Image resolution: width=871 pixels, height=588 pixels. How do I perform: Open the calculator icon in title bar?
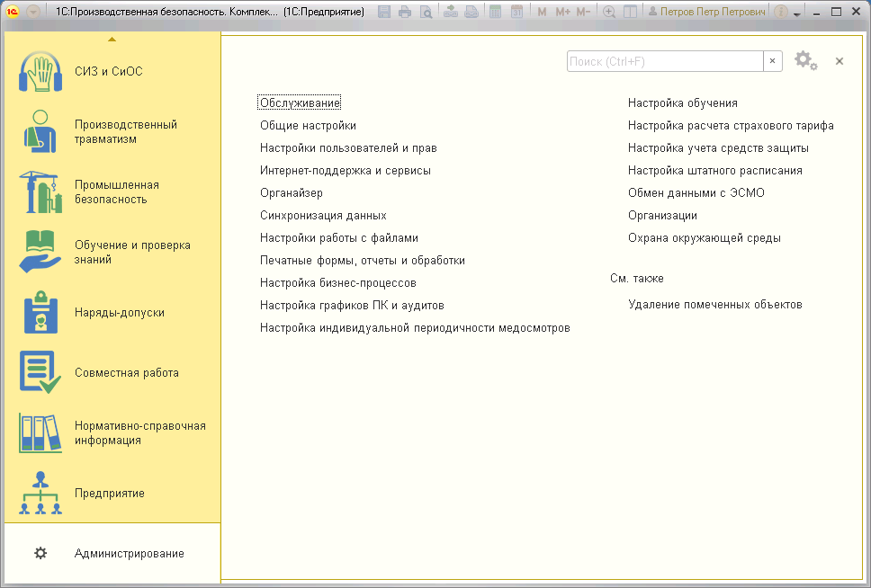click(x=495, y=13)
